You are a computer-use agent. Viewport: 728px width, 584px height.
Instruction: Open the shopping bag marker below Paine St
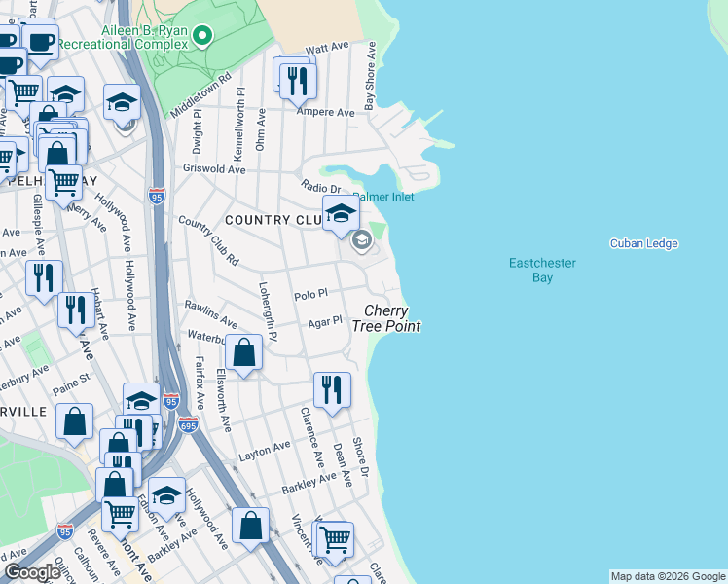point(74,422)
